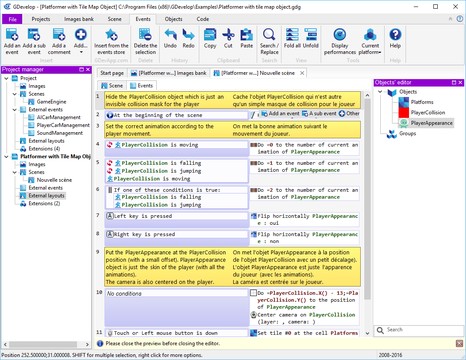Image resolution: width=466 pixels, height=360 pixels.
Task: Open the Add... dropdown arrow
Action: (x=81, y=52)
